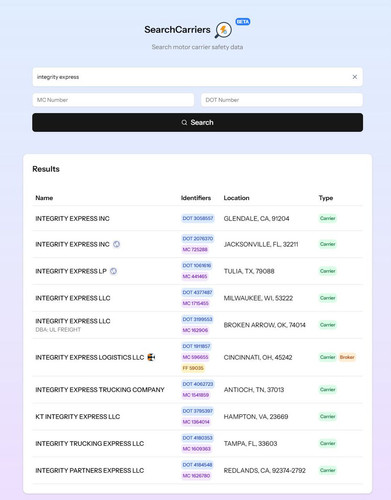Open INTEGRITY PARTNERS EXPRESS LLC result
The image size is (391, 500).
pos(90,471)
